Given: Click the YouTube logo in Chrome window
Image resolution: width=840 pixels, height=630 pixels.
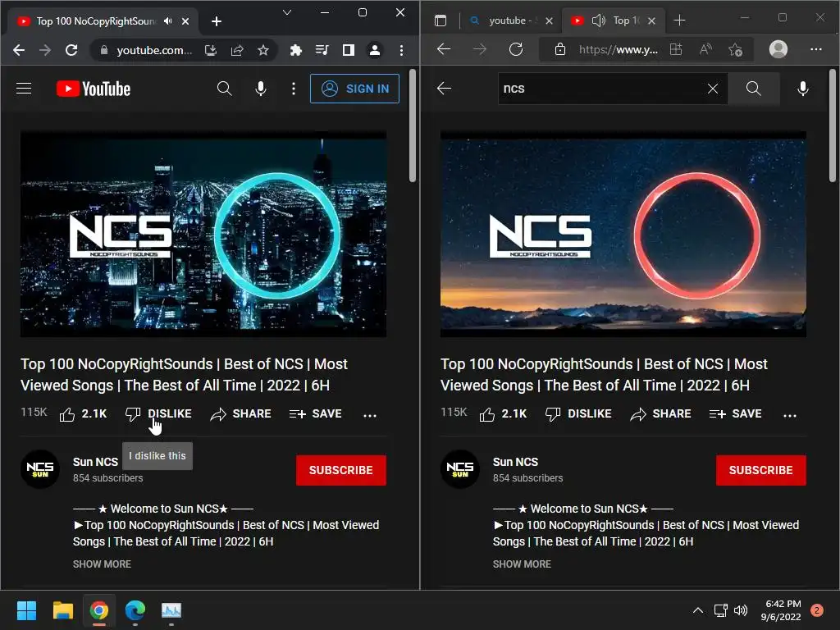Looking at the screenshot, I should tap(94, 89).
